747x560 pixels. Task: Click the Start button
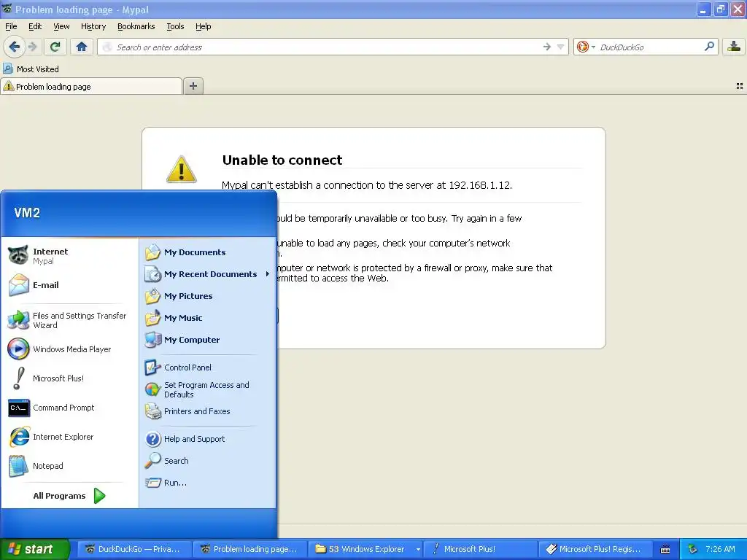tap(34, 549)
